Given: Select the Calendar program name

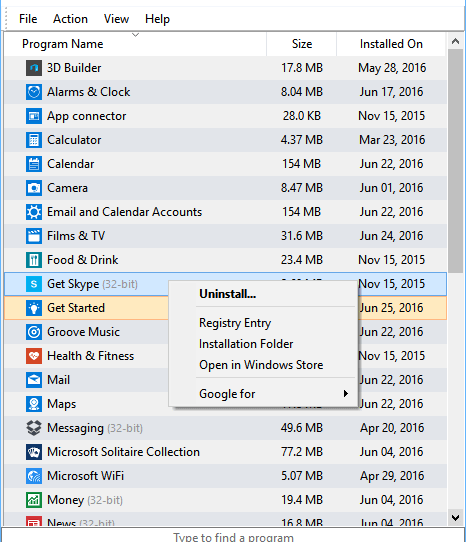Looking at the screenshot, I should coord(71,164).
